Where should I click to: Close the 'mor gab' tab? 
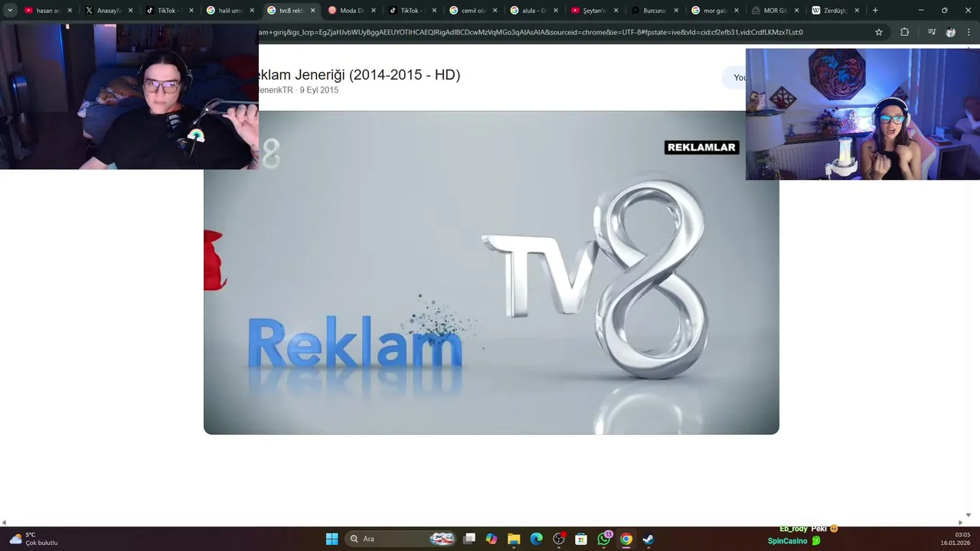tap(737, 11)
